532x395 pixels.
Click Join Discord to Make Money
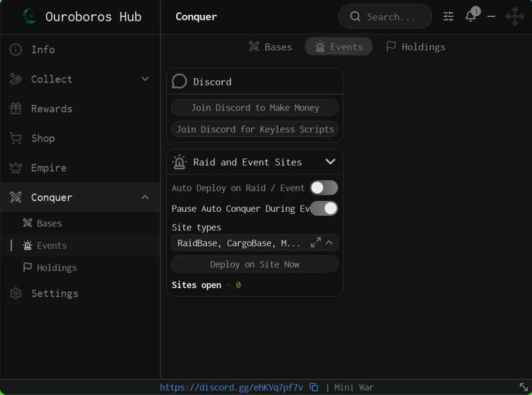click(x=255, y=107)
